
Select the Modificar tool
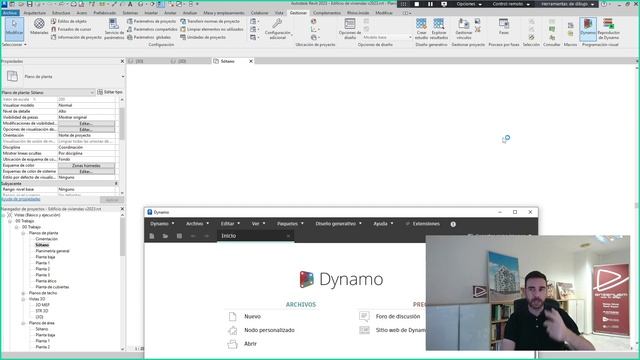14,29
